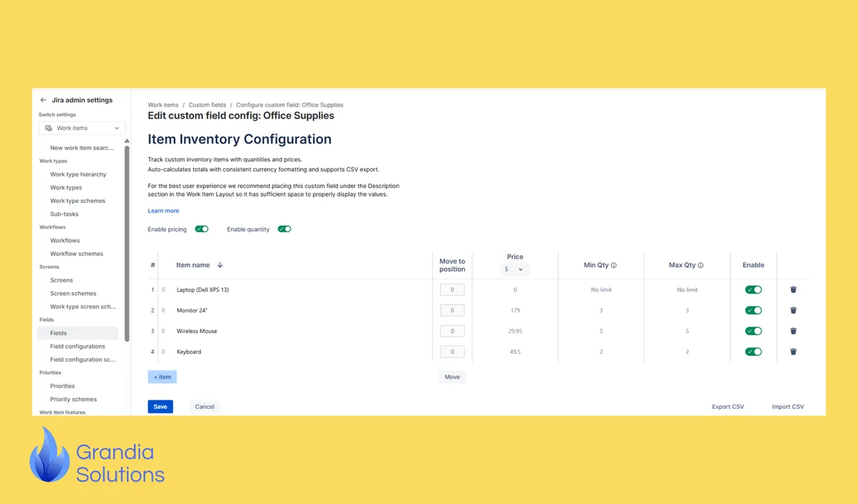This screenshot has width=858, height=504.
Task: Click the Item name column header
Action: coord(193,265)
